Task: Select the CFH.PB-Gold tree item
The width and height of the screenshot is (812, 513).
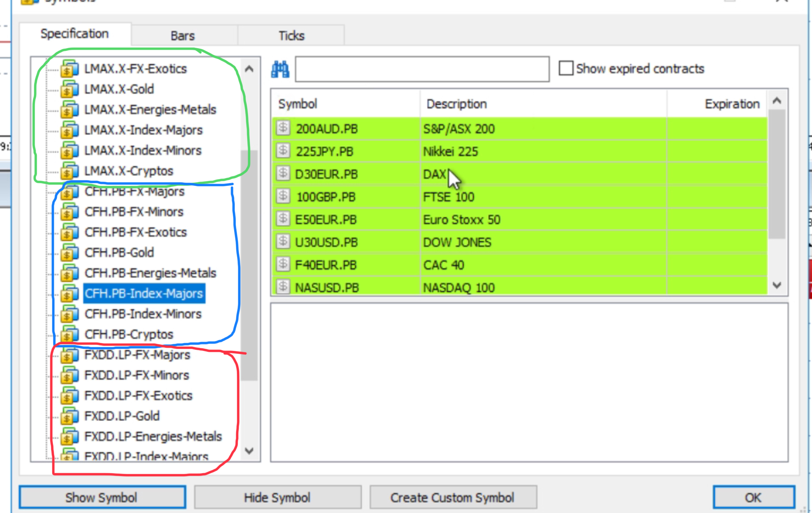Action: (119, 253)
